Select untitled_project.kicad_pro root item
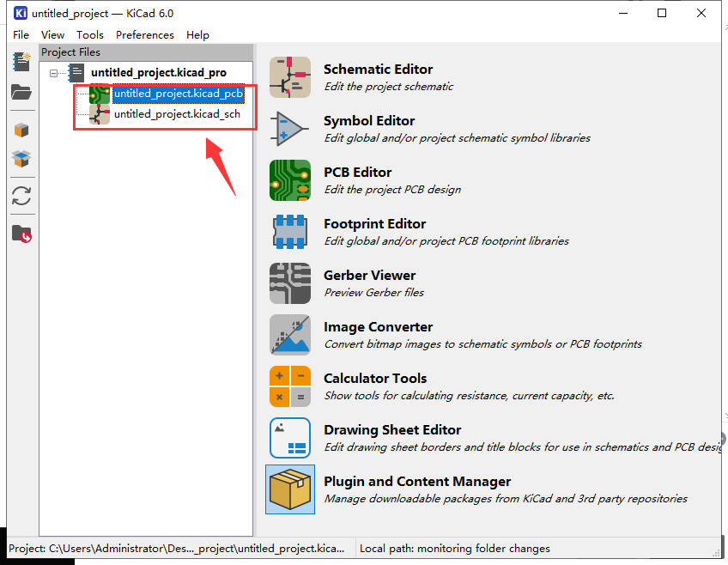Image resolution: width=728 pixels, height=565 pixels. (159, 73)
